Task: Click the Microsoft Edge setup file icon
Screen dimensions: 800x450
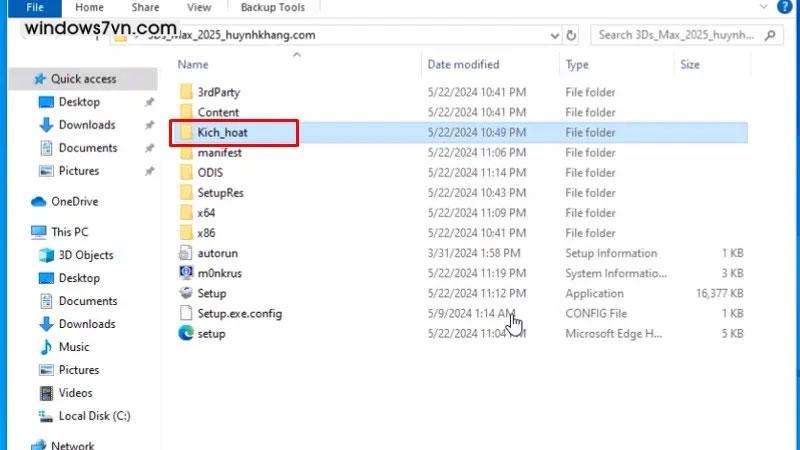Action: [x=186, y=333]
